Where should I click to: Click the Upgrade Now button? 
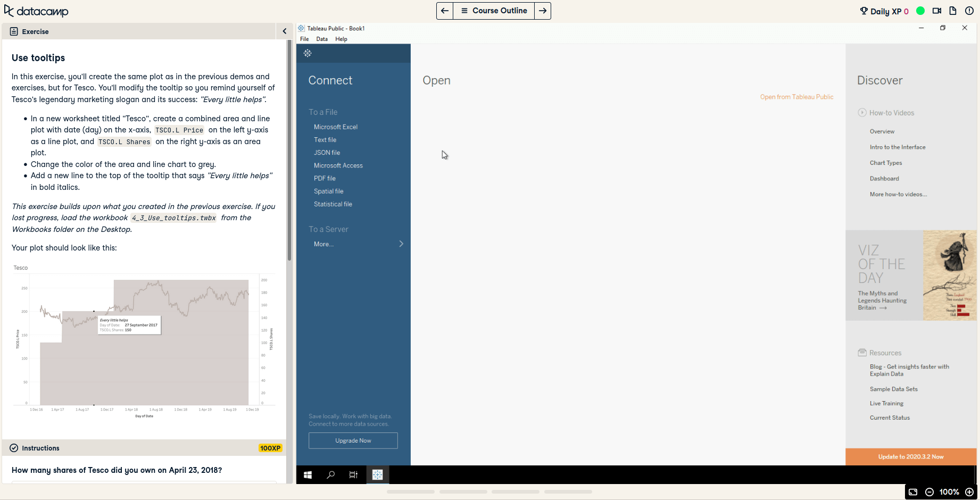(353, 440)
